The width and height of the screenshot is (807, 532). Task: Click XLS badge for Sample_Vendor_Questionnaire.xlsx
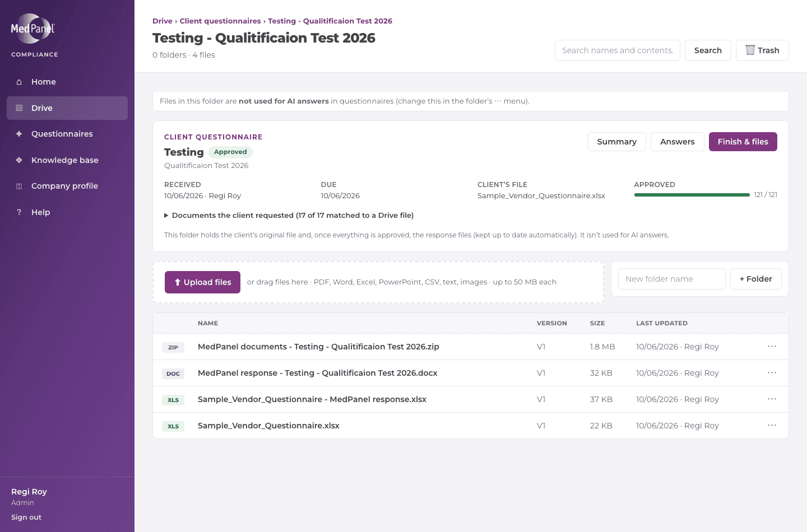pos(173,426)
